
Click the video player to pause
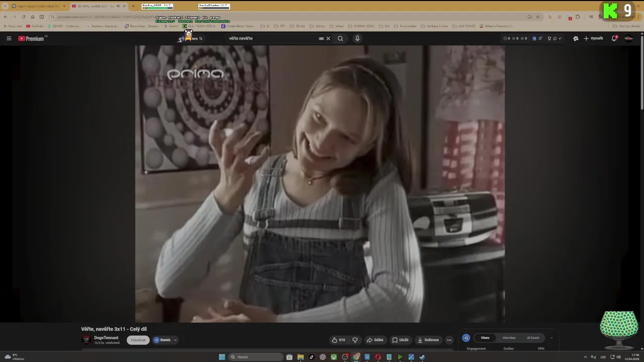pyautogui.click(x=320, y=184)
